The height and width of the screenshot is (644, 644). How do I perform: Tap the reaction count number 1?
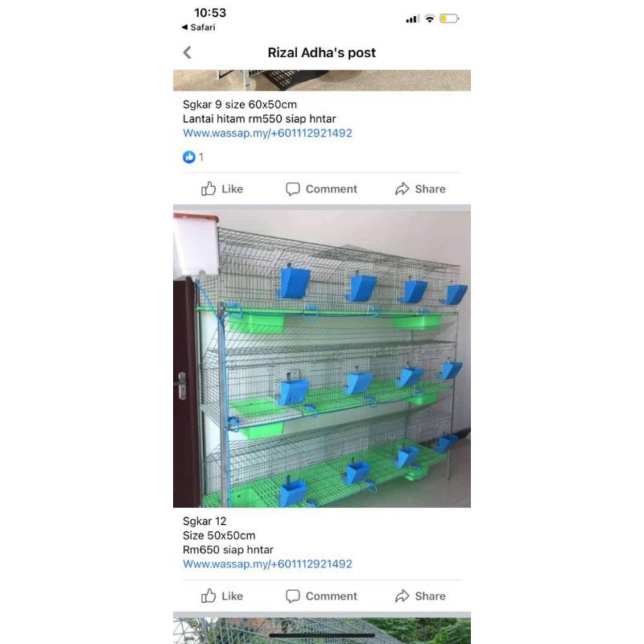coord(201,157)
